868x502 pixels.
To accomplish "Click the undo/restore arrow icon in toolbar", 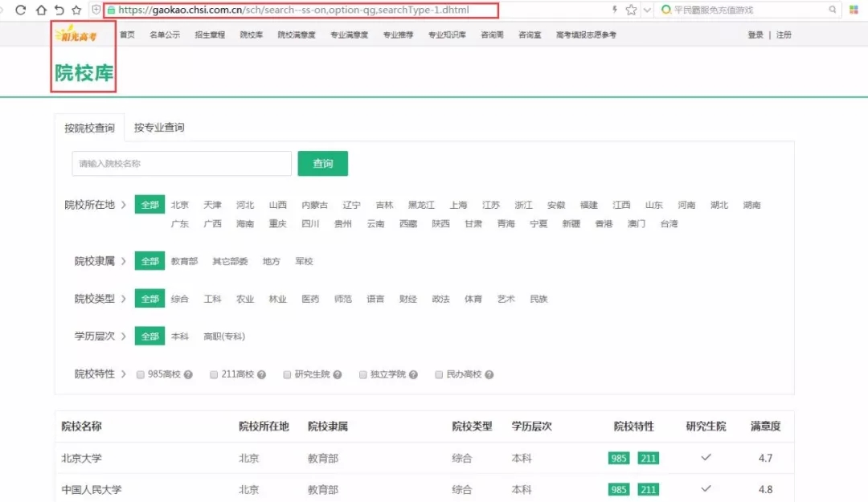I will (59, 10).
